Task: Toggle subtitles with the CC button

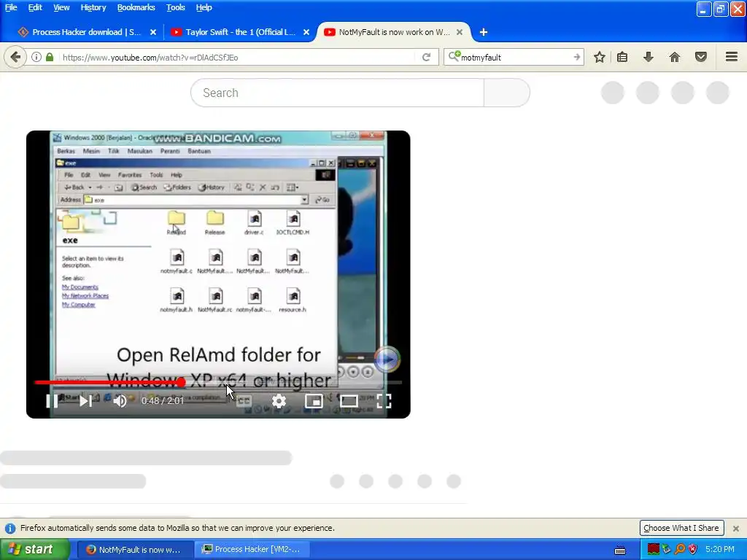Action: coord(244,401)
